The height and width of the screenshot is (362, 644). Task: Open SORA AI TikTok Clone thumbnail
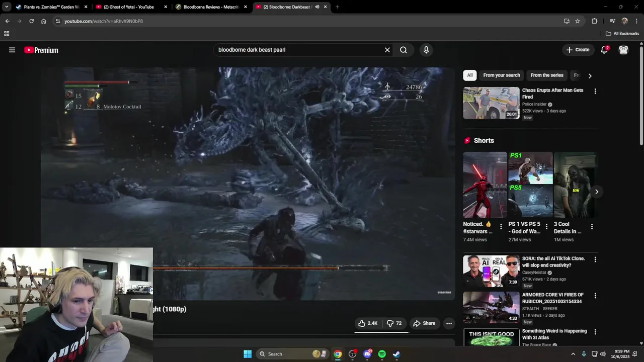(x=491, y=271)
